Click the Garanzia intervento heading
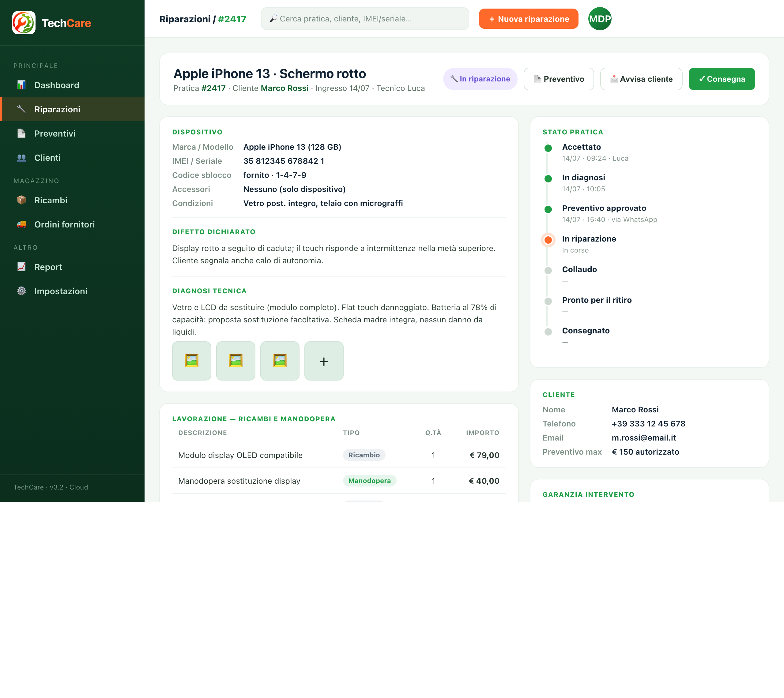 [x=588, y=495]
